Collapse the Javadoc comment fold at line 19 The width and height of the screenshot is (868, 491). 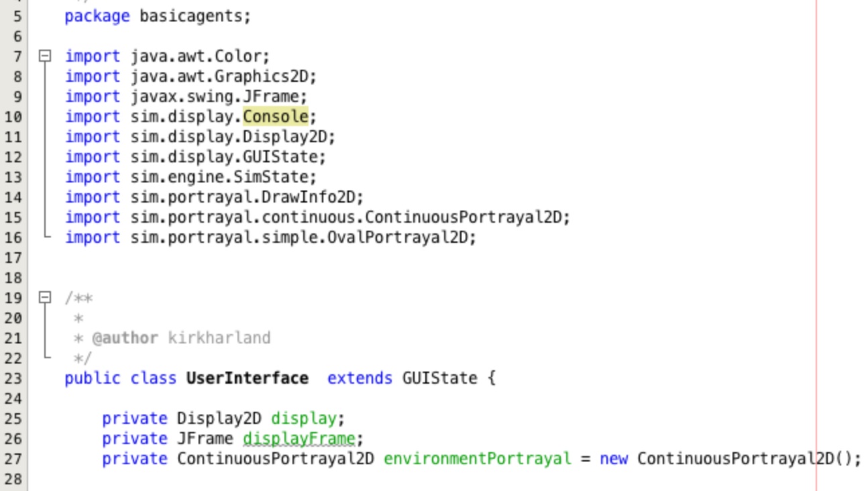pos(45,297)
